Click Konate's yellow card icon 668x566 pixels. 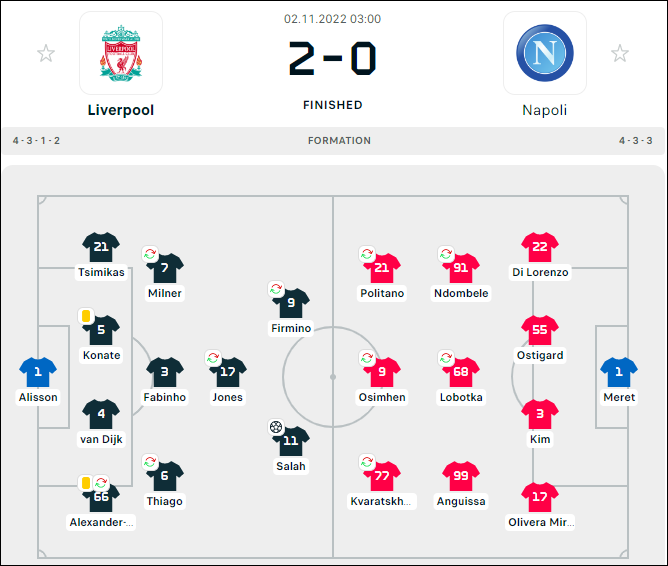pos(86,316)
